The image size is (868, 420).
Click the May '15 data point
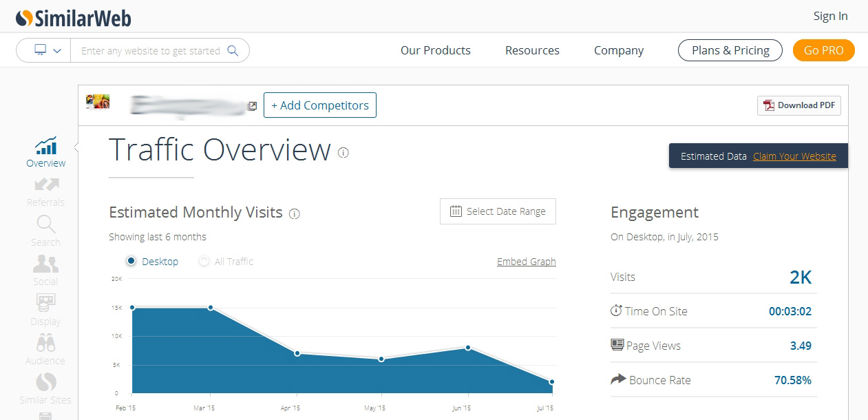coord(381,359)
